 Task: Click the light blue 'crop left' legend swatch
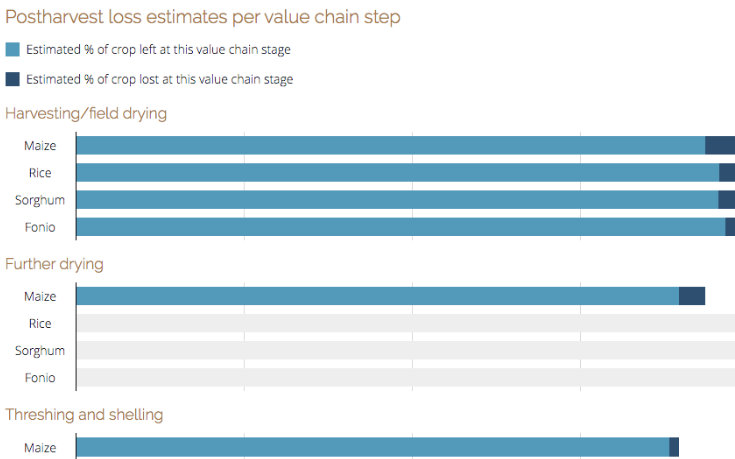pyautogui.click(x=12, y=49)
